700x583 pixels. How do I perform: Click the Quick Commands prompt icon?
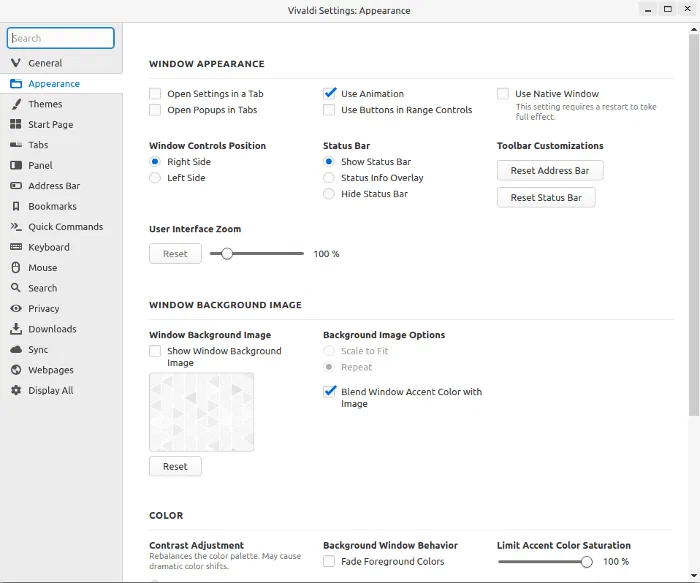[x=16, y=226]
